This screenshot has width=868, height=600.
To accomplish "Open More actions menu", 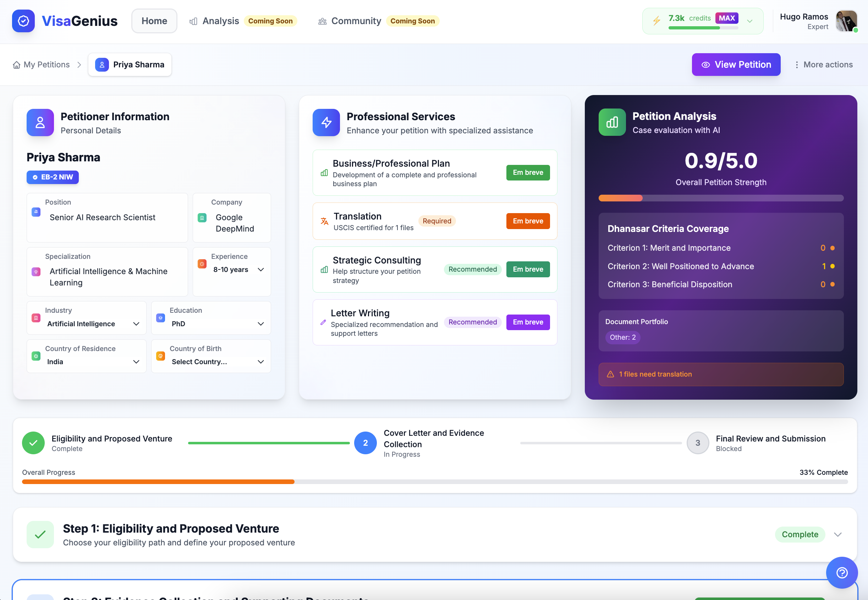I will tap(823, 65).
